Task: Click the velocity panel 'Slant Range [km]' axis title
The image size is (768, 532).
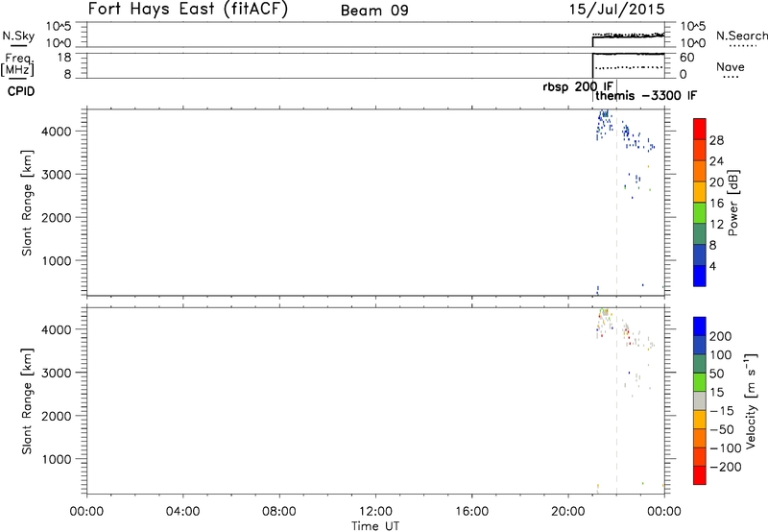Action: pyautogui.click(x=27, y=401)
